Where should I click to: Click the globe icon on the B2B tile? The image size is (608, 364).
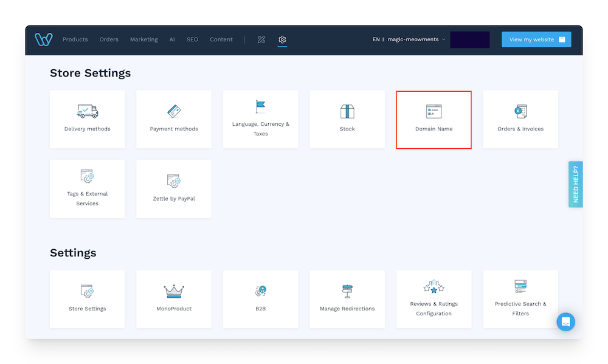point(260,291)
